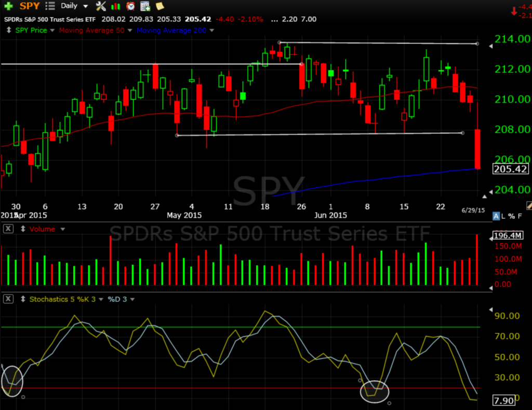The width and height of the screenshot is (532, 410).
Task: Click the scale arrow near 90.00 stochastics
Action: 490,310
